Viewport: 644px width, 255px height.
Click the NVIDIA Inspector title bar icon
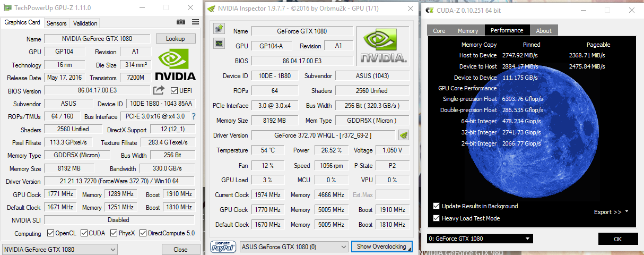212,8
